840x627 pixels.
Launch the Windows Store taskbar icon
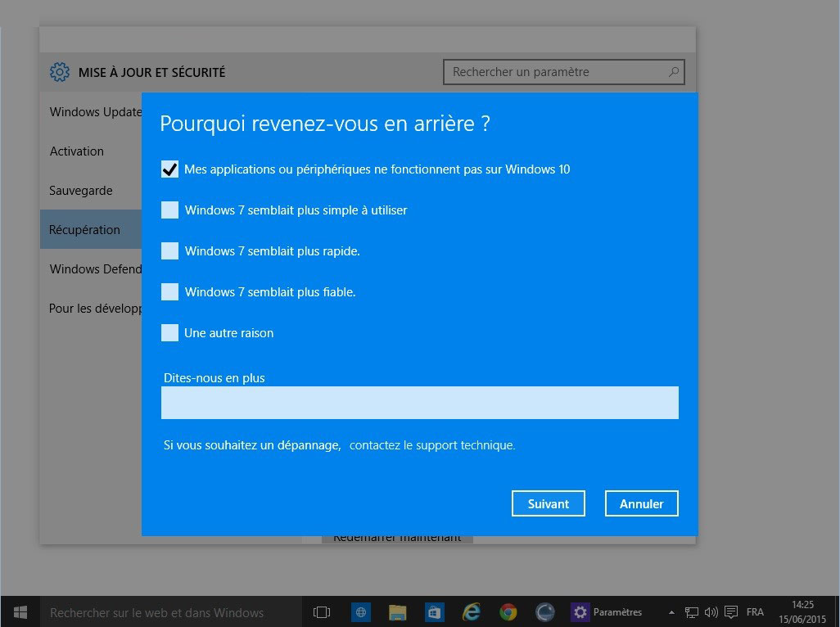tap(434, 611)
